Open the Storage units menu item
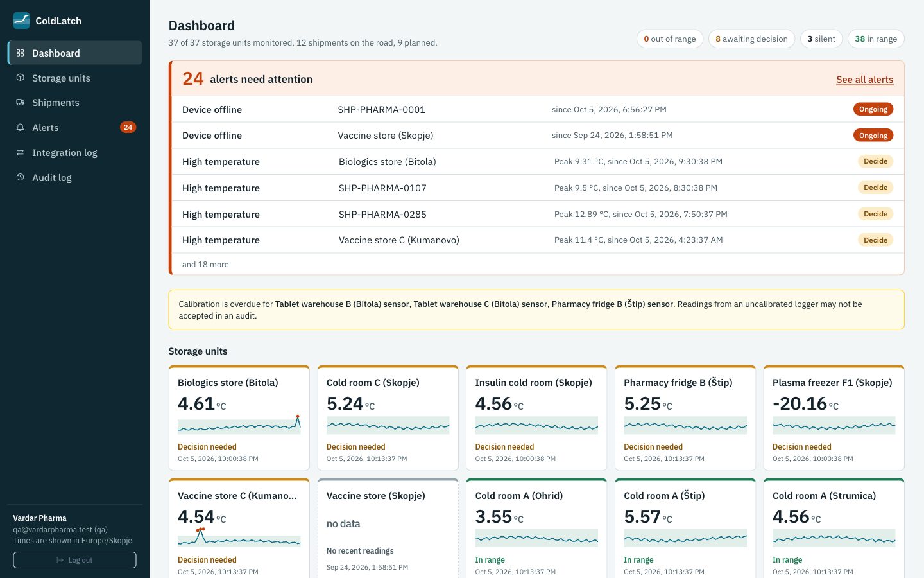The width and height of the screenshot is (924, 578). pyautogui.click(x=75, y=78)
